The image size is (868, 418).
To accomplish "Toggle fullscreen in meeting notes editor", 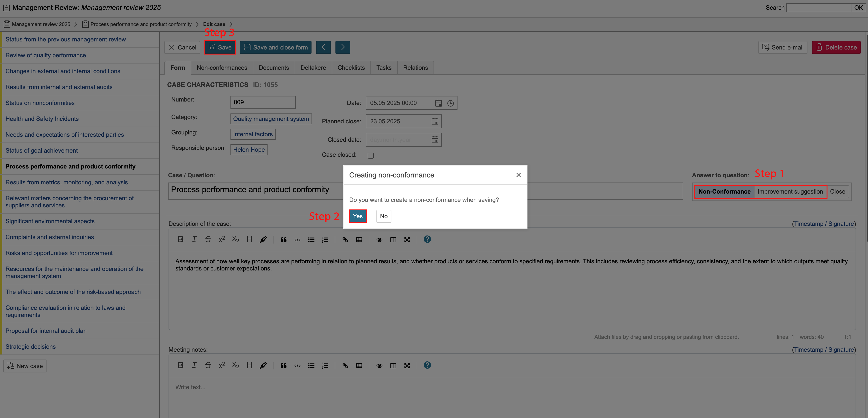I will pyautogui.click(x=407, y=366).
